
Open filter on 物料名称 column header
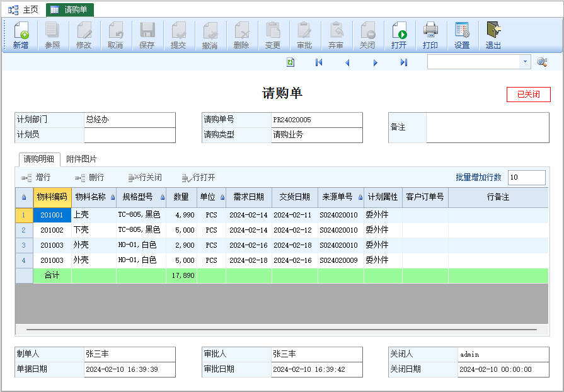(x=112, y=198)
